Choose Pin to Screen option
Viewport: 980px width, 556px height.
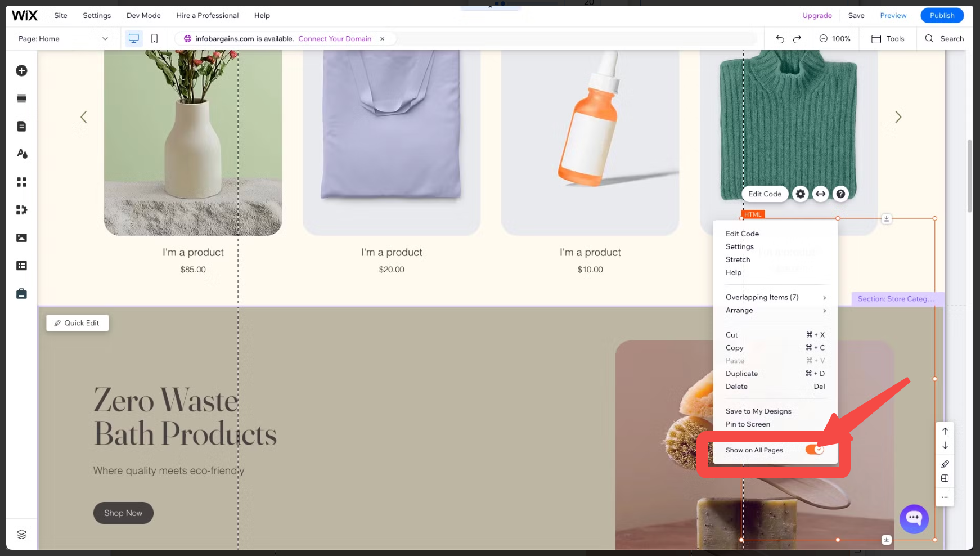pos(748,424)
